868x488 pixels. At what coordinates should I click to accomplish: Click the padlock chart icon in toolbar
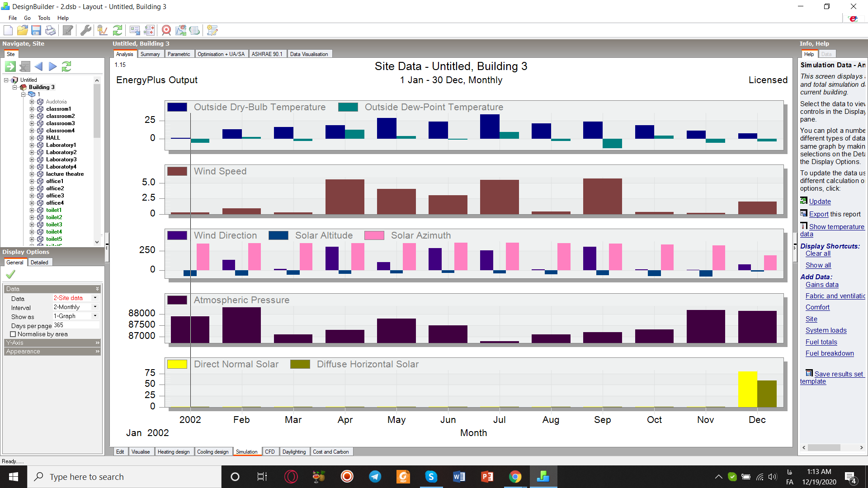pos(103,30)
